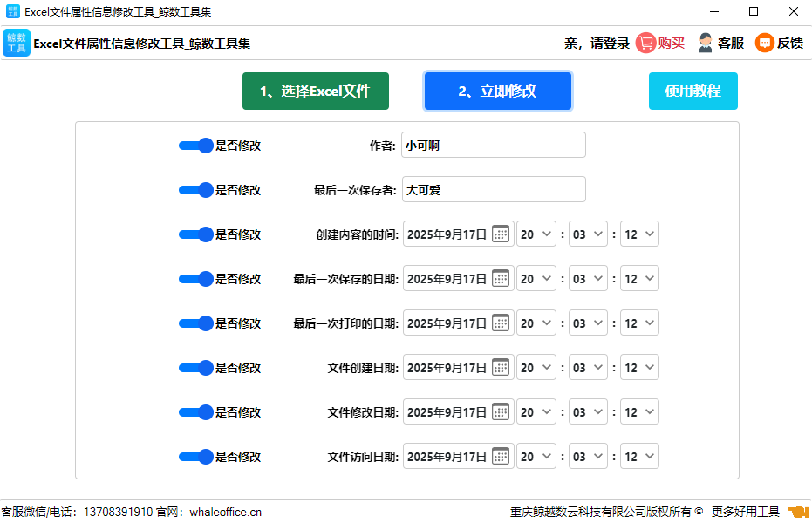The image size is (812, 523).
Task: Open calendar picker for 创建内容的时间
Action: tap(501, 234)
